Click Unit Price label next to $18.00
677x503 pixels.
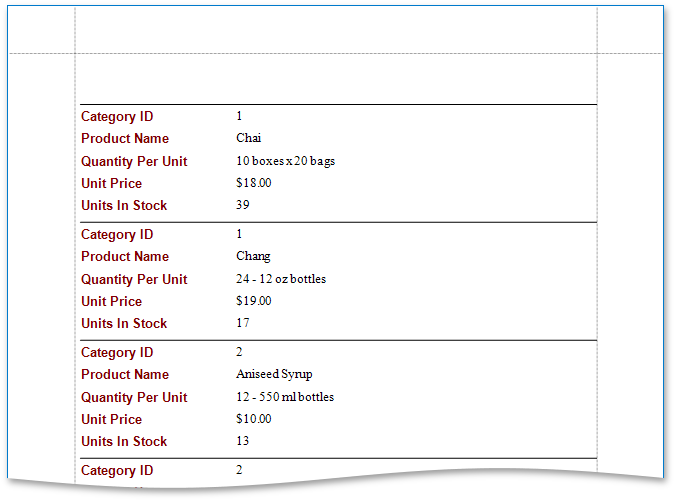coord(111,183)
